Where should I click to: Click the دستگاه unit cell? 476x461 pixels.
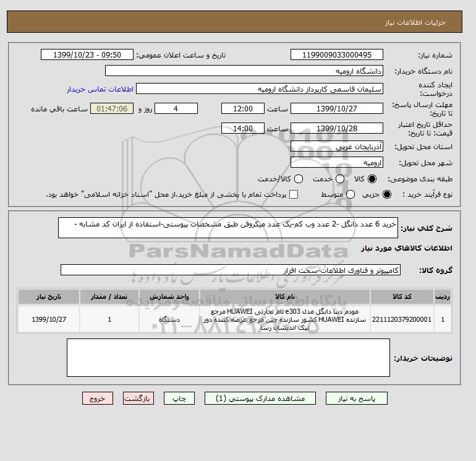(x=169, y=319)
